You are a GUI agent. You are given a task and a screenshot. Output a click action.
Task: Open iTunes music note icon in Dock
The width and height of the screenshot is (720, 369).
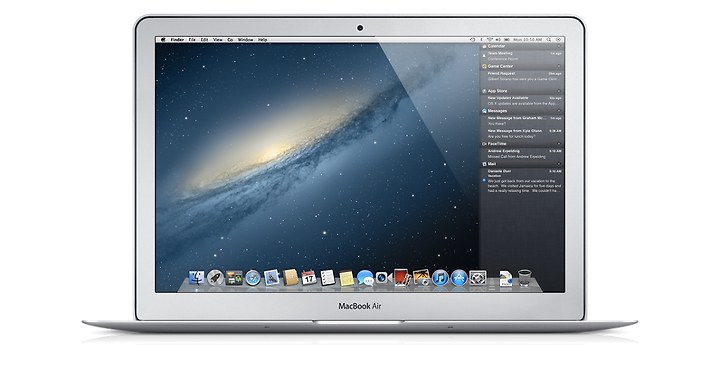point(440,277)
